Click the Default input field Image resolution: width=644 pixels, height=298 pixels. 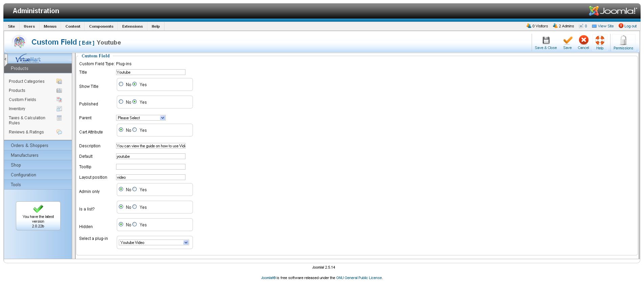[x=151, y=156]
